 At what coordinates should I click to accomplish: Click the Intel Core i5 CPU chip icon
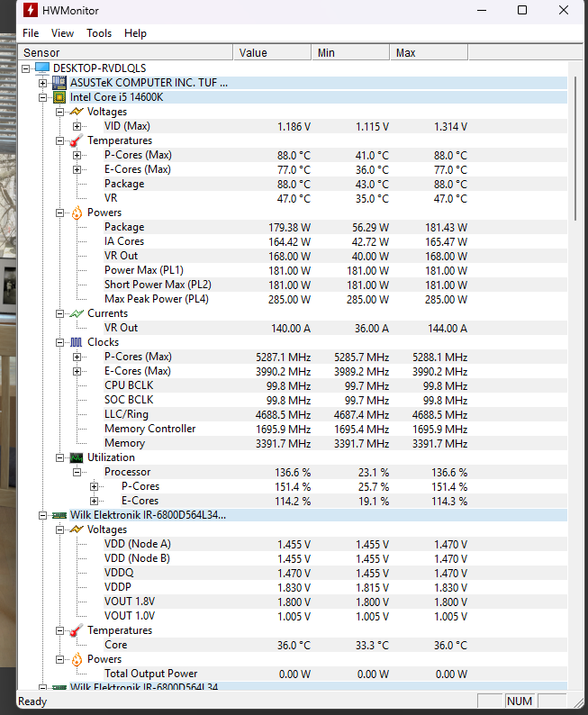[59, 97]
